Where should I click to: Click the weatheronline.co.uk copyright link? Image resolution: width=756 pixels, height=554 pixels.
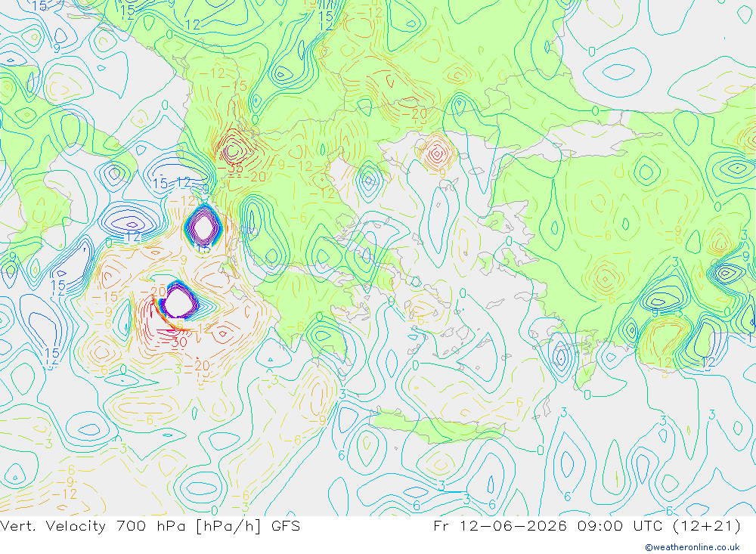(692, 547)
